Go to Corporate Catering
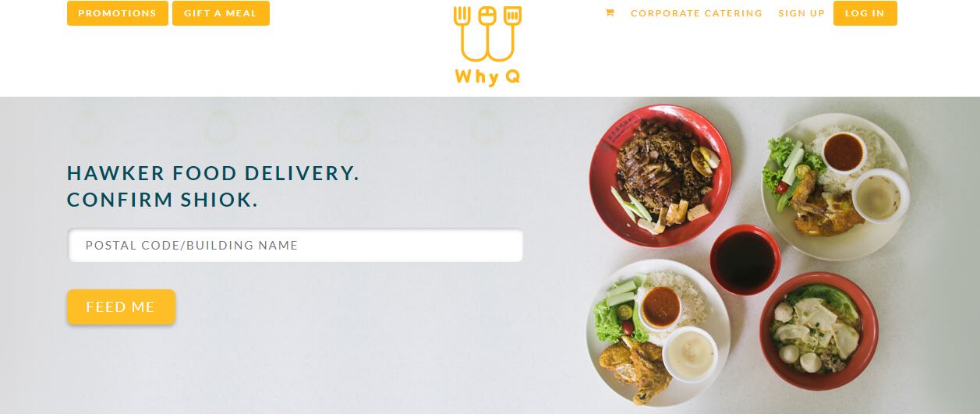The width and height of the screenshot is (980, 418). pyautogui.click(x=696, y=13)
